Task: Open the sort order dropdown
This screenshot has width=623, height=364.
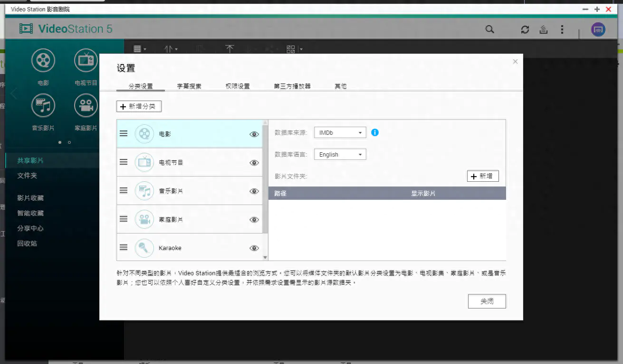Action: 171,49
